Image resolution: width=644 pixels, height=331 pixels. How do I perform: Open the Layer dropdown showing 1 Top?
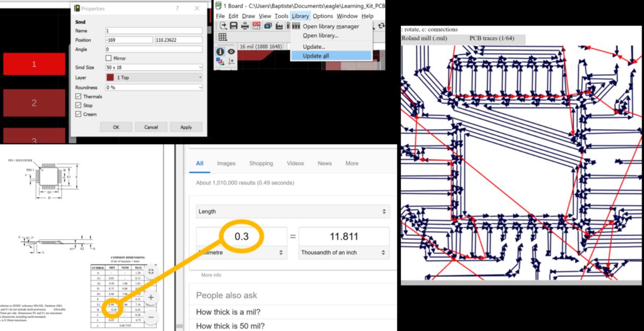[x=153, y=78]
